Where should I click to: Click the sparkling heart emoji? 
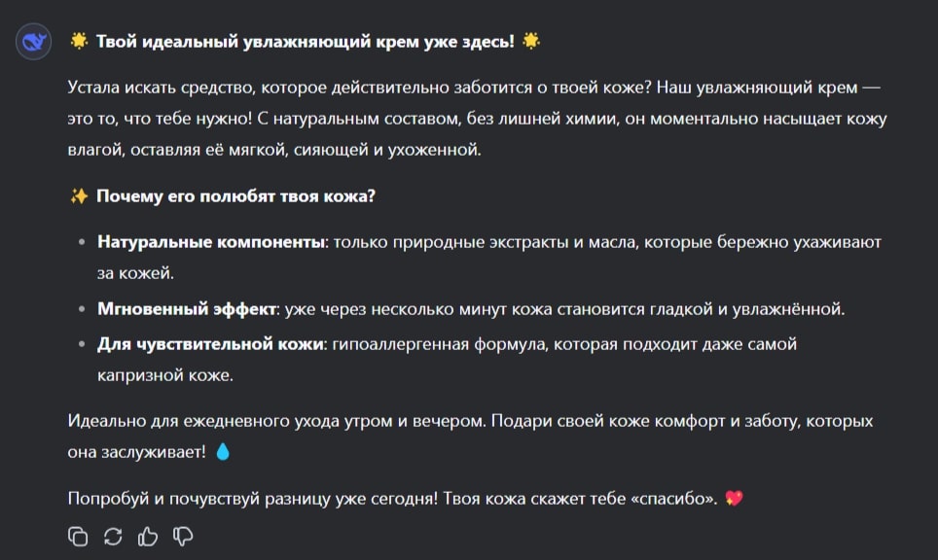click(x=734, y=498)
